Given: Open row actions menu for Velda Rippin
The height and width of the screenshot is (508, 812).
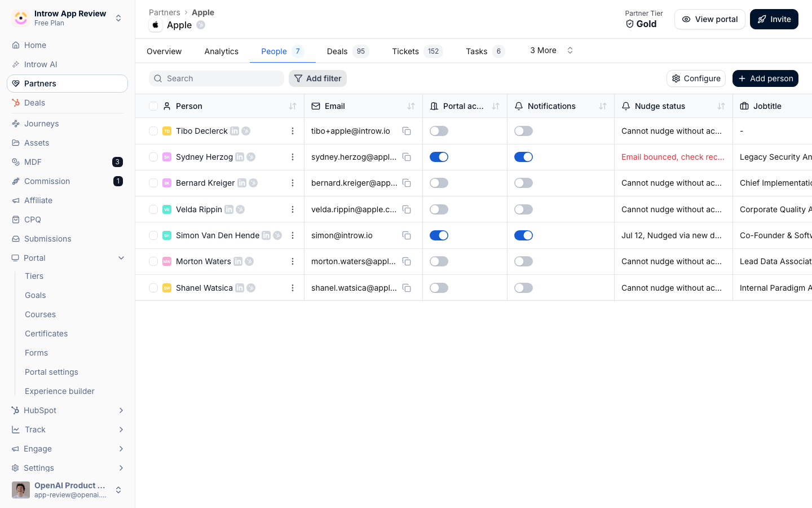Looking at the screenshot, I should (292, 209).
